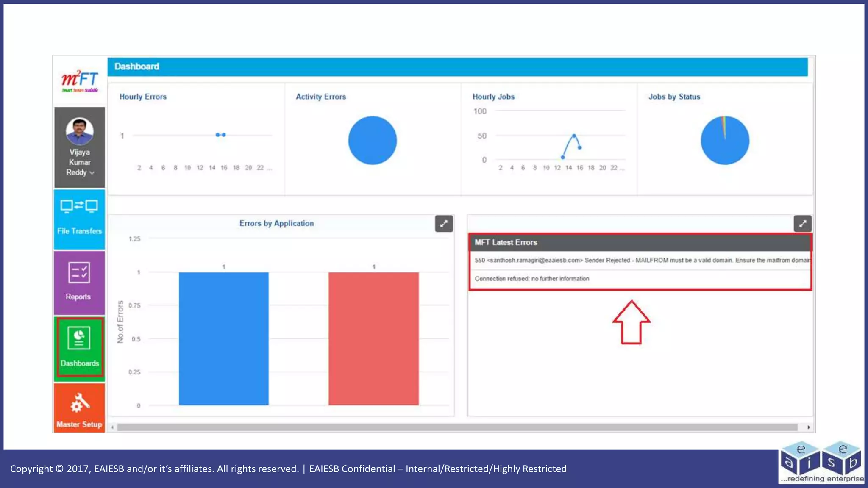Image resolution: width=868 pixels, height=488 pixels.
Task: Click Vijaya Kumar Reddy profile photo
Action: pyautogui.click(x=80, y=131)
